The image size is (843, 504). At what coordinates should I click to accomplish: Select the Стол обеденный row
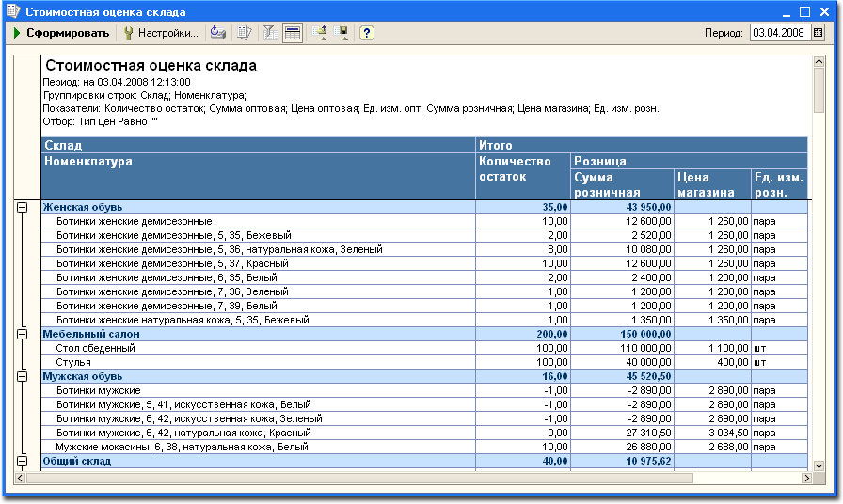click(x=424, y=348)
